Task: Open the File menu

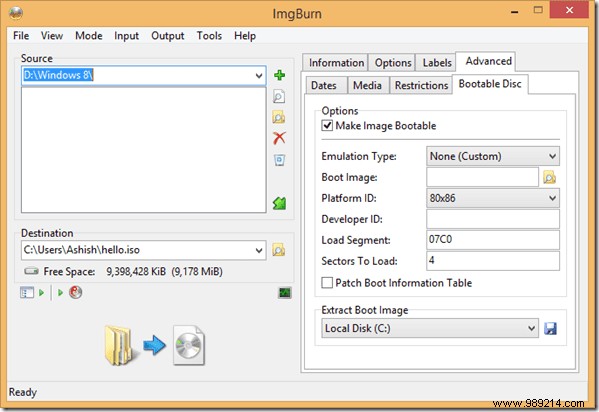Action: pos(21,36)
